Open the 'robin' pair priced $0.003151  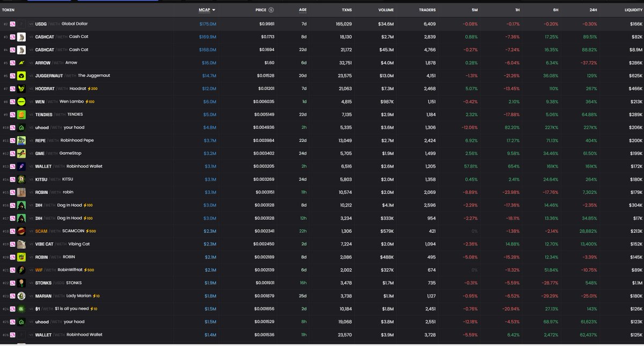54,192
